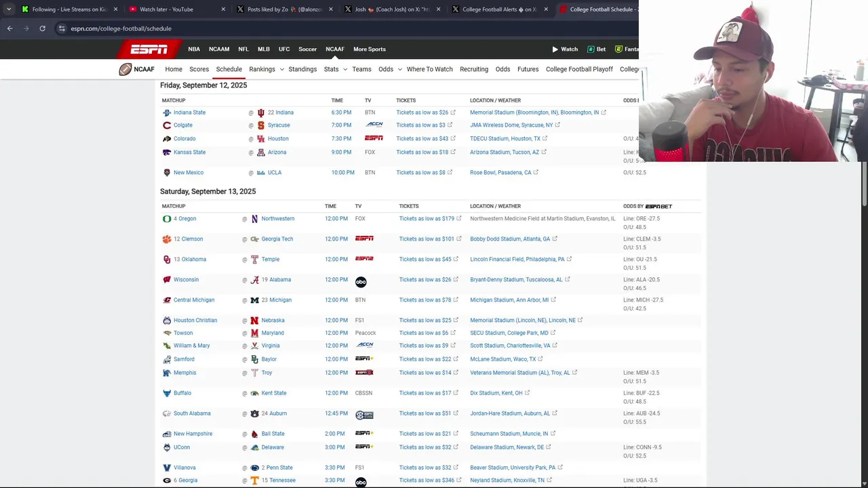This screenshot has width=868, height=488.
Task: Click the Syracuse team logo
Action: click(x=260, y=125)
